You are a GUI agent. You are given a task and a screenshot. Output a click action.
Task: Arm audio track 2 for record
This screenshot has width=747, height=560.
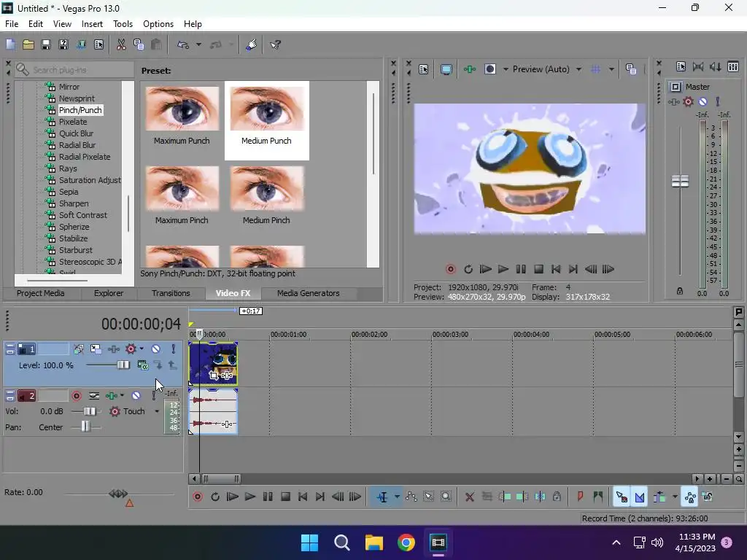coord(76,396)
